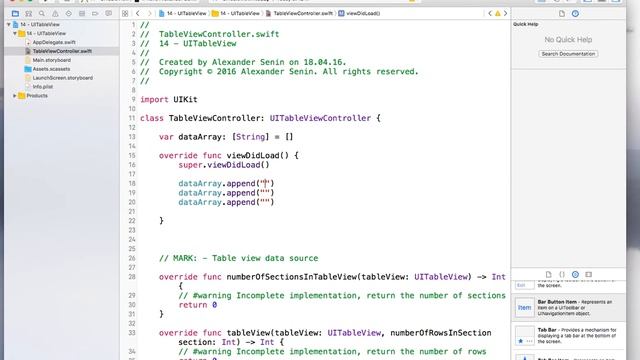Click the 'import UIKit' code line
The width and height of the screenshot is (640, 360).
tap(169, 100)
